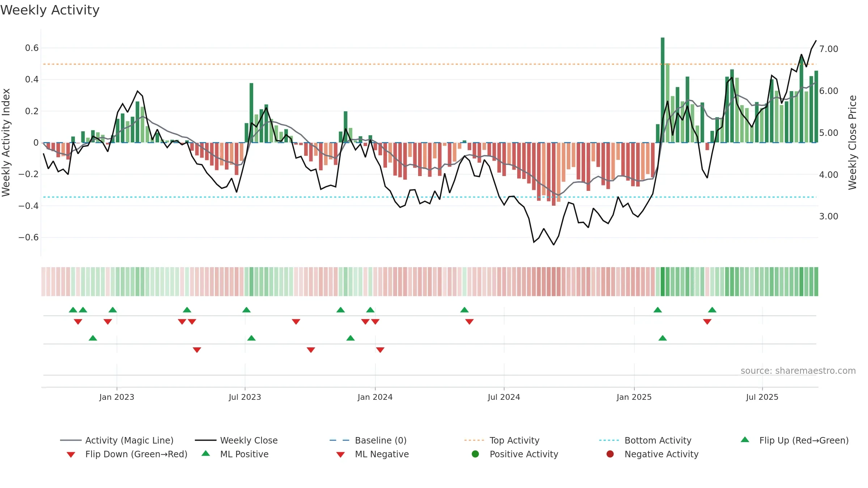Toggle Flip Down (Green→Red) legend entry

tap(127, 454)
